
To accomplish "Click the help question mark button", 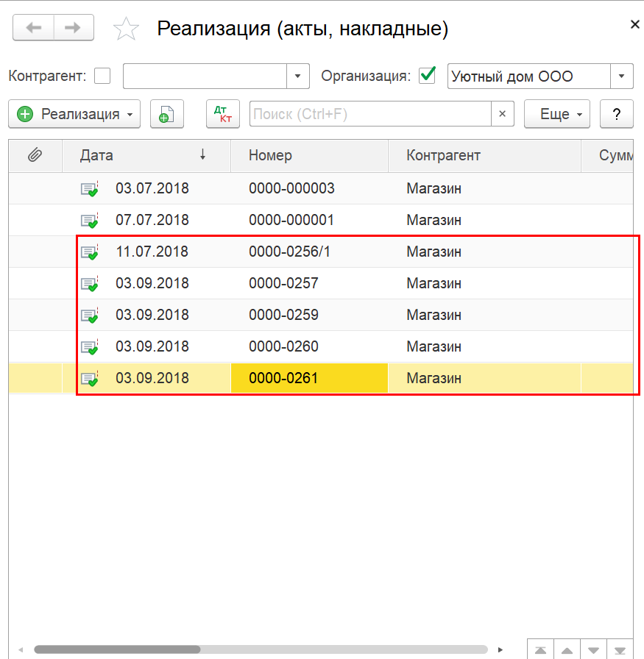I will 616,114.
